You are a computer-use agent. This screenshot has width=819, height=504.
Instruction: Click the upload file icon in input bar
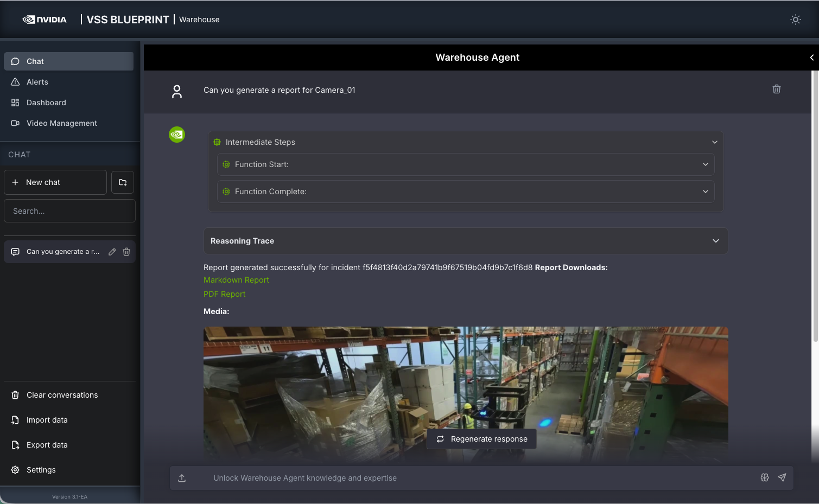pyautogui.click(x=182, y=478)
